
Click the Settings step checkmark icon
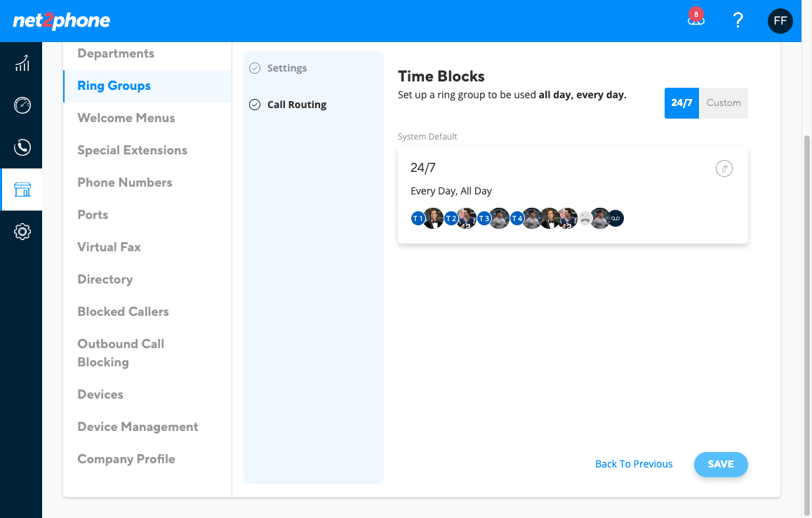tap(255, 68)
